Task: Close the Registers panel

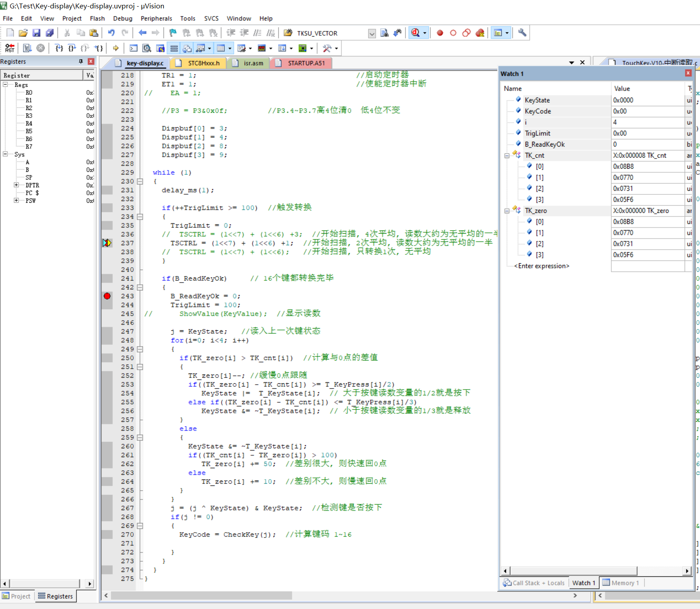Action: pyautogui.click(x=91, y=61)
